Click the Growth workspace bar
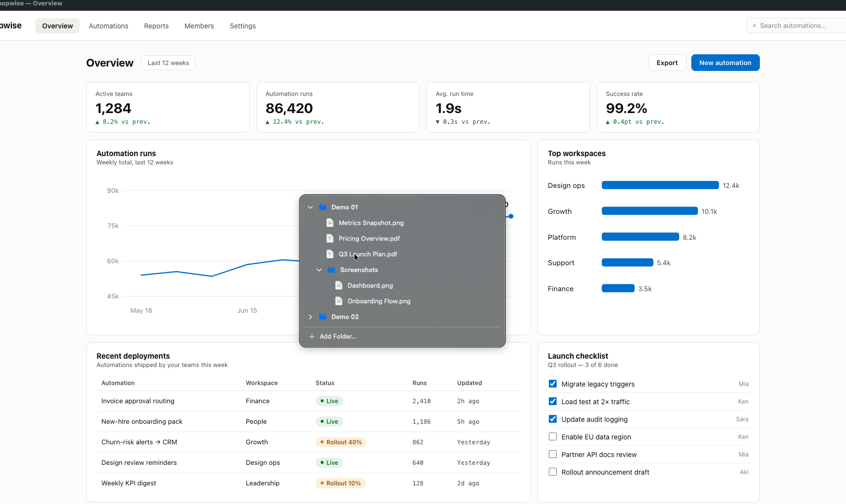This screenshot has height=504, width=846. pos(650,211)
